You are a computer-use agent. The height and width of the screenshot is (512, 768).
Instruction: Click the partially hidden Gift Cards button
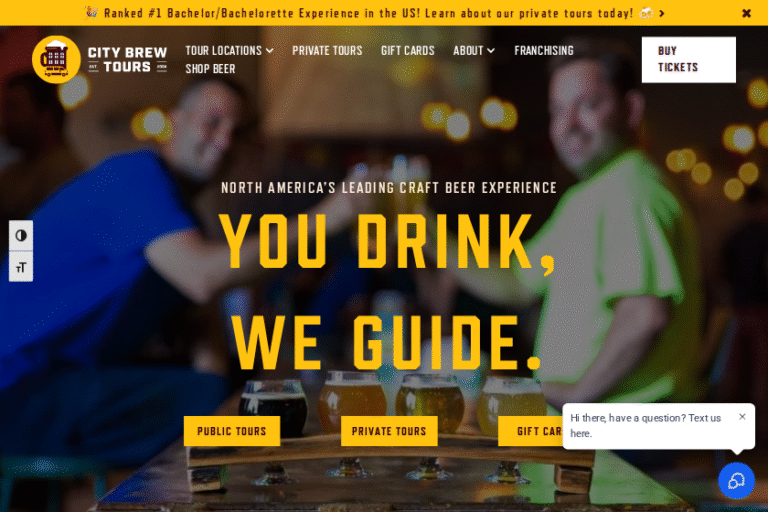click(x=530, y=431)
